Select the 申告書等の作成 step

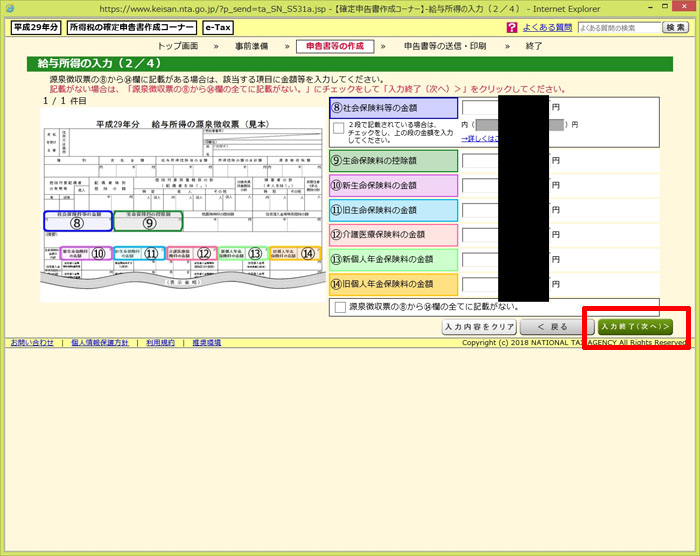pyautogui.click(x=335, y=46)
